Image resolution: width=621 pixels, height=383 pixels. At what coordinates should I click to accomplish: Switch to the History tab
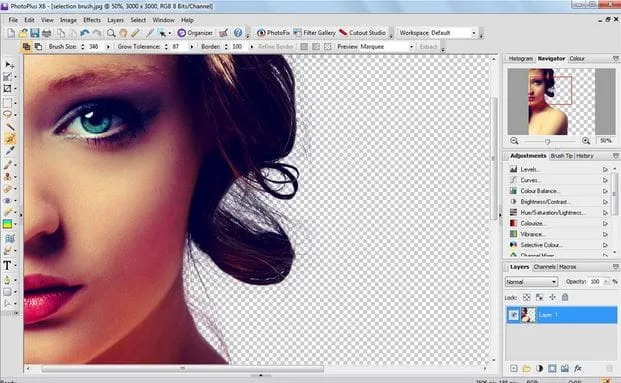pos(585,156)
